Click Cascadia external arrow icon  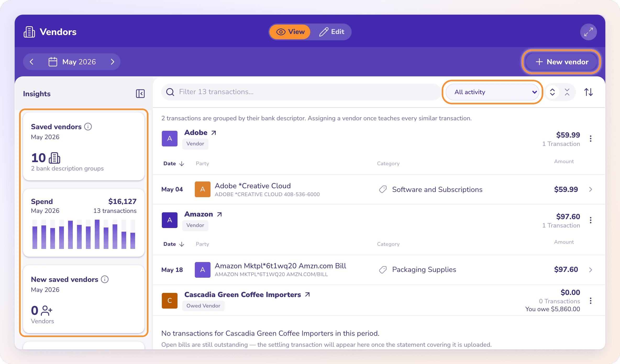click(x=307, y=295)
